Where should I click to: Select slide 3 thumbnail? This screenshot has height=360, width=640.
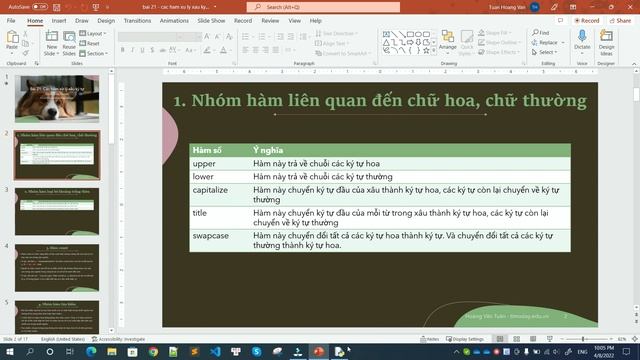[57, 211]
